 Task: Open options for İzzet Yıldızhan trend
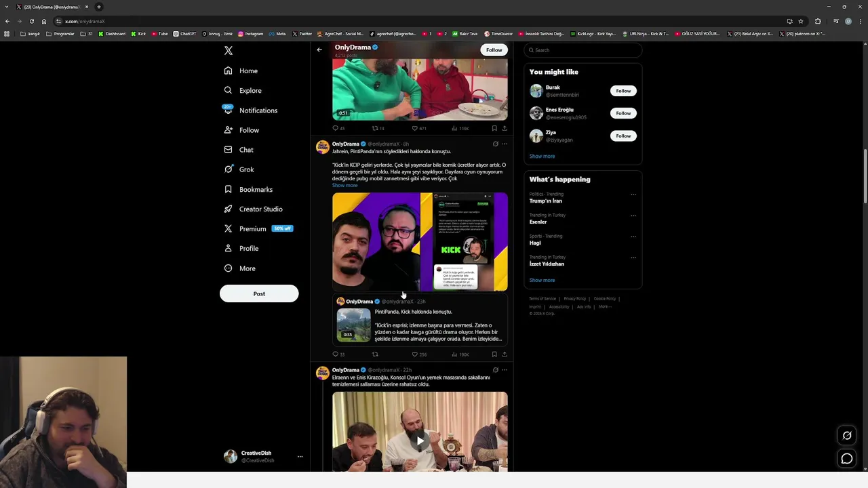click(633, 258)
